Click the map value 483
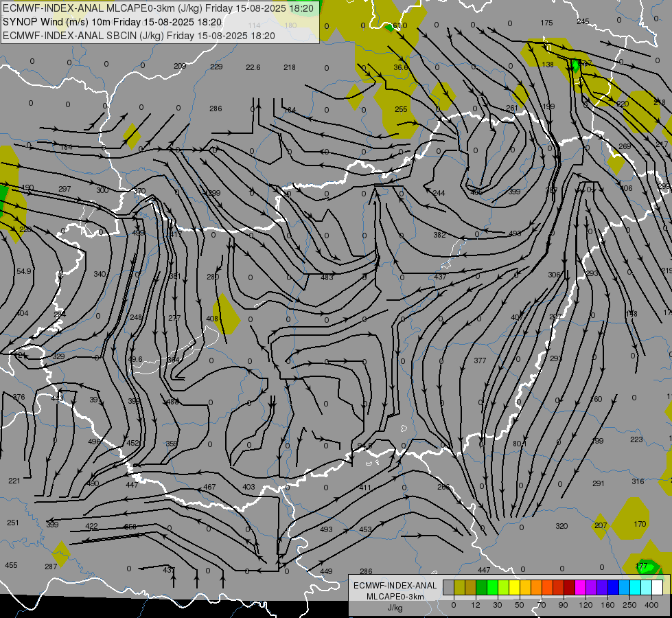The width and height of the screenshot is (672, 618). coord(327,277)
